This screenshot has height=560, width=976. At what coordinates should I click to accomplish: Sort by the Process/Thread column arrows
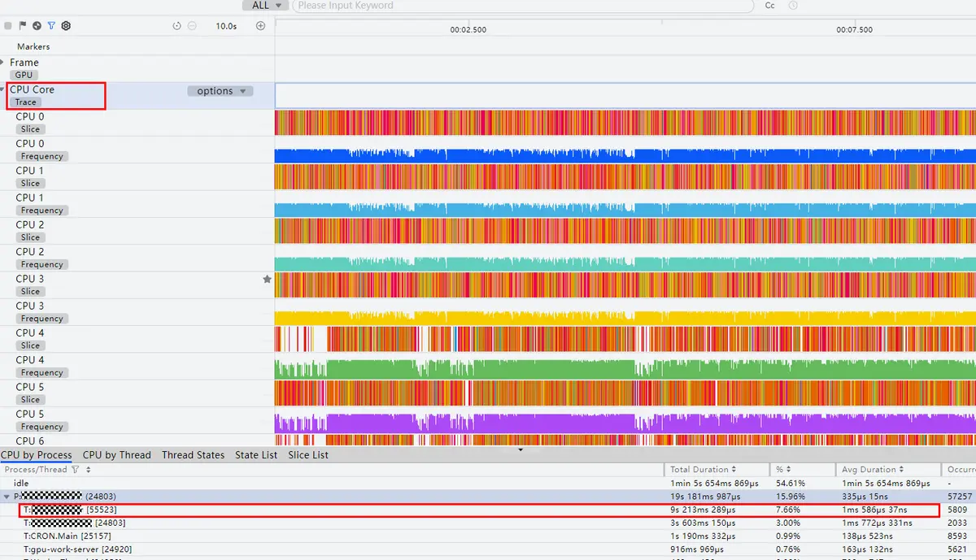click(x=89, y=470)
